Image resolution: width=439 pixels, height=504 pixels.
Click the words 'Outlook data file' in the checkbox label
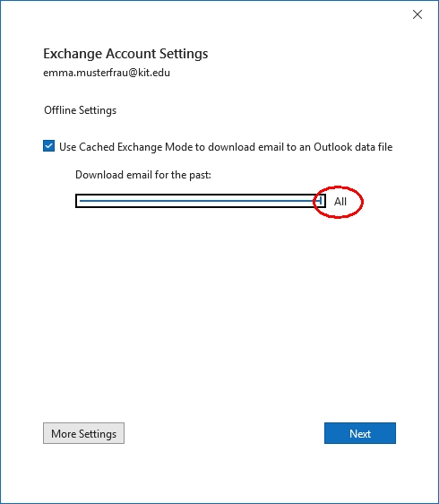click(x=353, y=147)
